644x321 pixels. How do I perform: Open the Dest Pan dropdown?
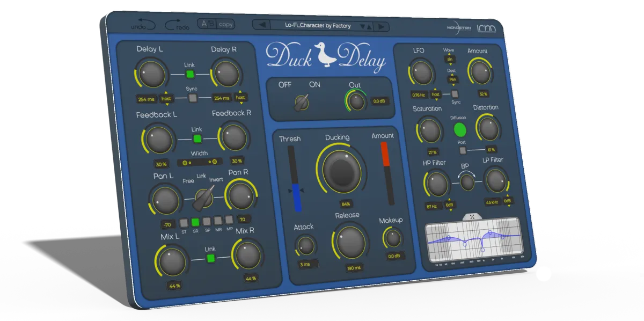452,79
